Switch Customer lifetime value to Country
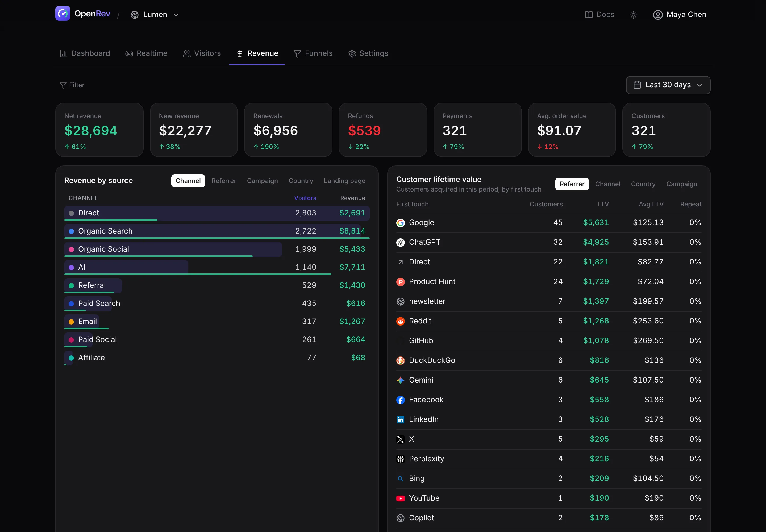 [x=643, y=184]
